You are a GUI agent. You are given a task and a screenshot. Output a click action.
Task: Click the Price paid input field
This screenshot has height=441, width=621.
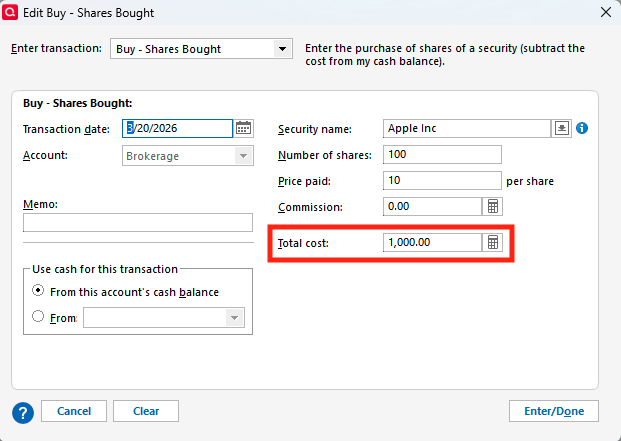pos(441,181)
